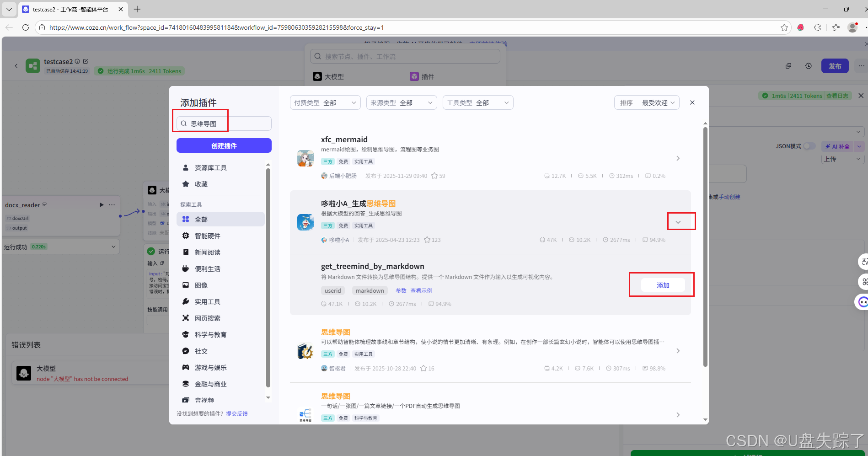
Task: Click the AI 补全 button
Action: (x=838, y=146)
